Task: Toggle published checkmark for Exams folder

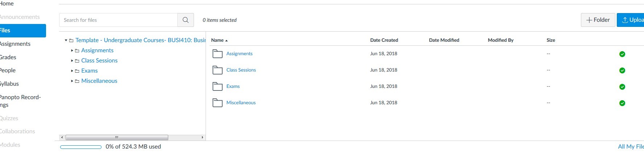Action: point(622,87)
